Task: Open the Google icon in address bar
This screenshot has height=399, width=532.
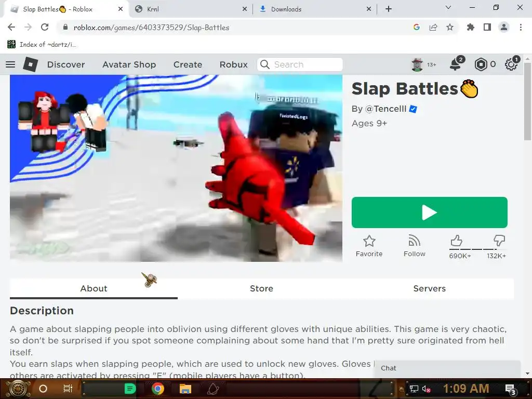Action: coord(417,27)
